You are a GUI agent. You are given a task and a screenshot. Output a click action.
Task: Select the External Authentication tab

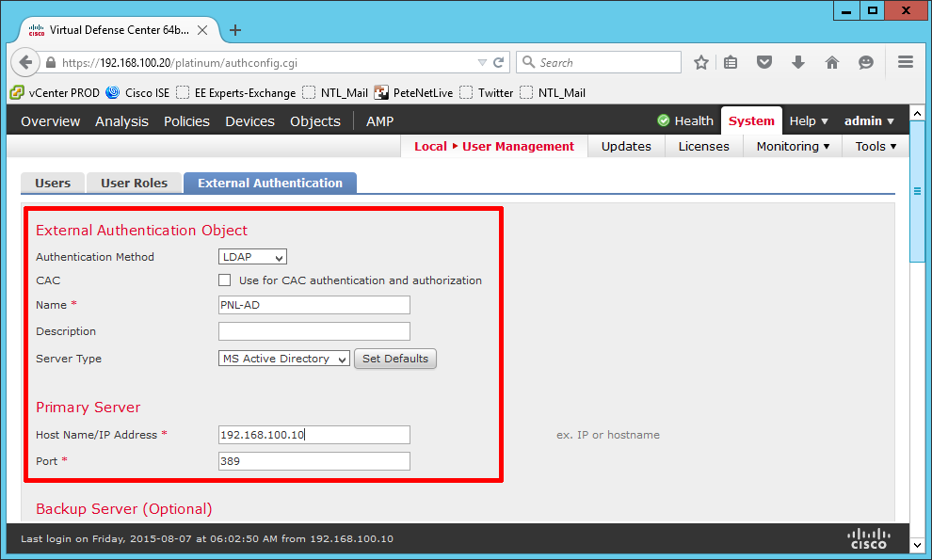pyautogui.click(x=270, y=184)
